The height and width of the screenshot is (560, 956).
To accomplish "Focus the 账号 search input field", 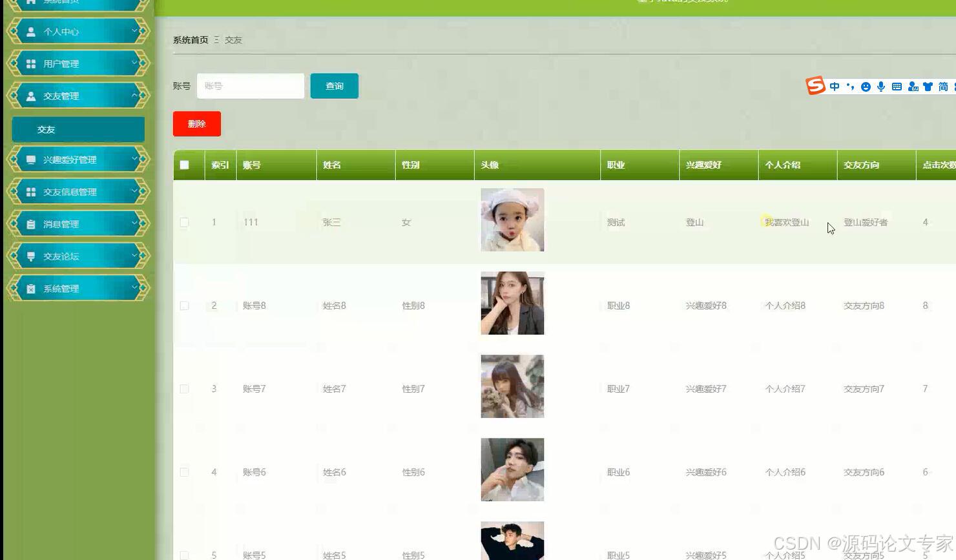I will (251, 86).
